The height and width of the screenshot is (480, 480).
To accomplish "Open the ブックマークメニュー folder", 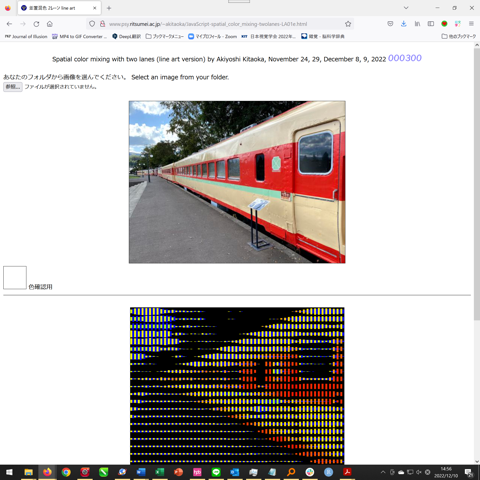I will tap(165, 36).
